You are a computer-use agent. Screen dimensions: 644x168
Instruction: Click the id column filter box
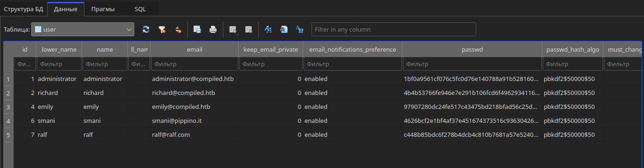[25, 64]
